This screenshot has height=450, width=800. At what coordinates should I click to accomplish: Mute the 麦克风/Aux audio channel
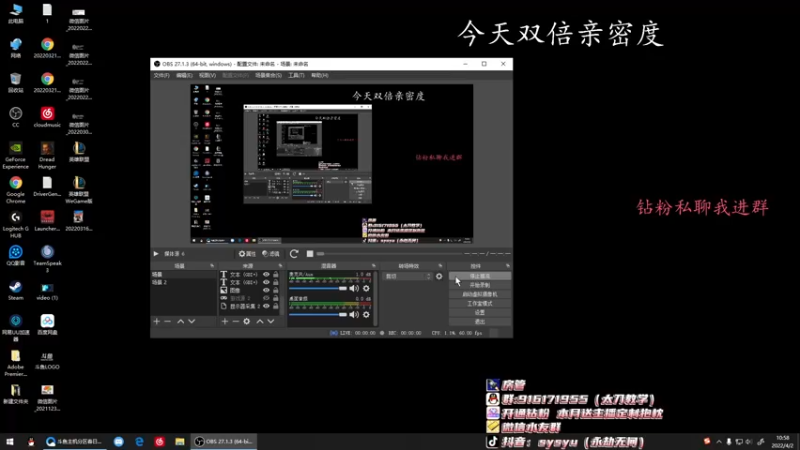(354, 288)
